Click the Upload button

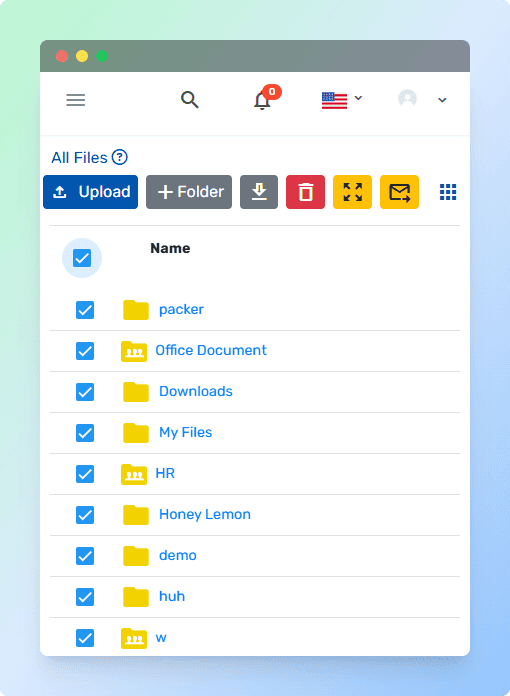(91, 192)
